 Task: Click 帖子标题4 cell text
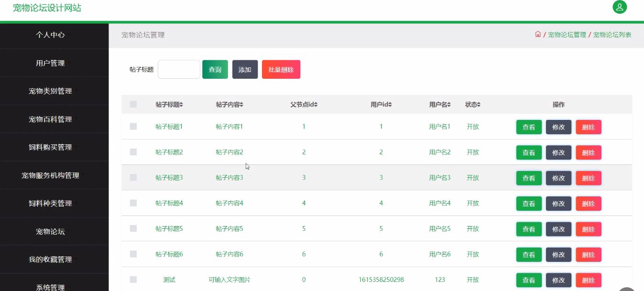(169, 203)
